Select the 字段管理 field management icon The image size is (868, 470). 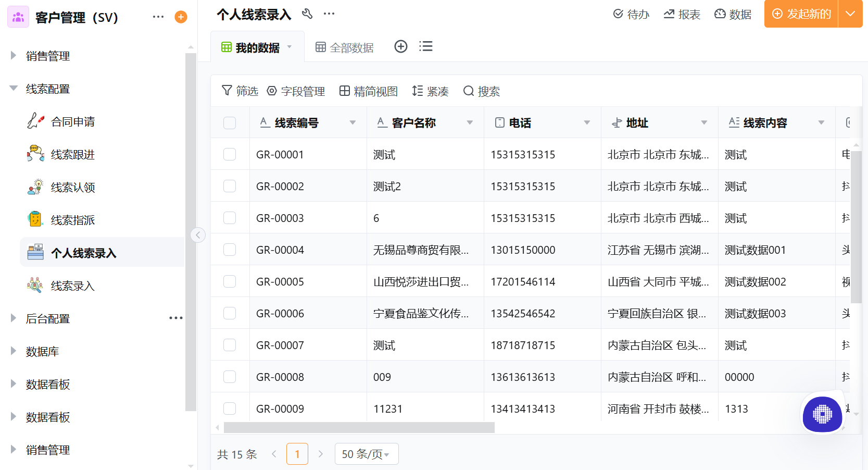(296, 91)
